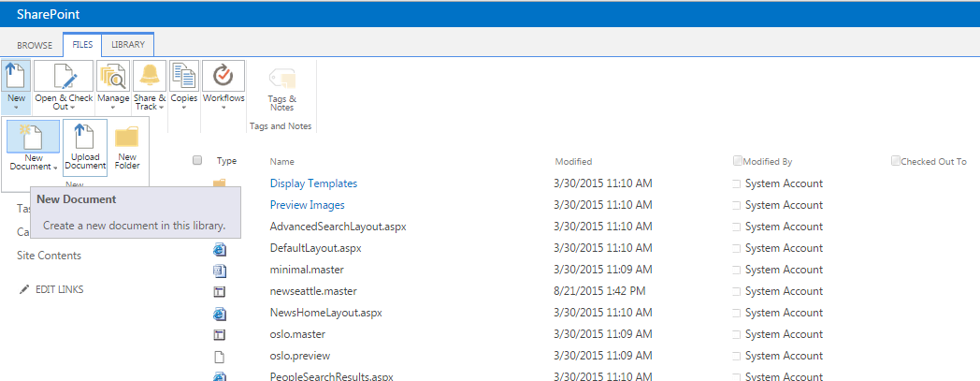Click the Tags & Notes icon

pyautogui.click(x=281, y=79)
